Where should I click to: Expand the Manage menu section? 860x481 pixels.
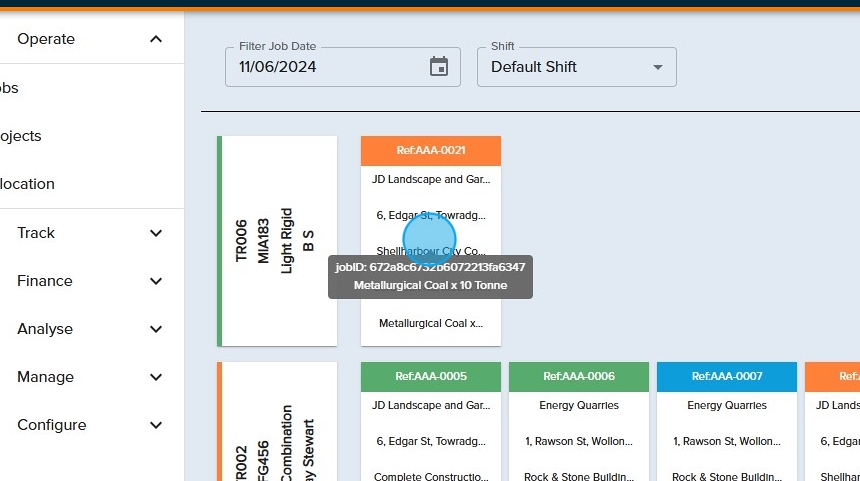click(x=155, y=377)
